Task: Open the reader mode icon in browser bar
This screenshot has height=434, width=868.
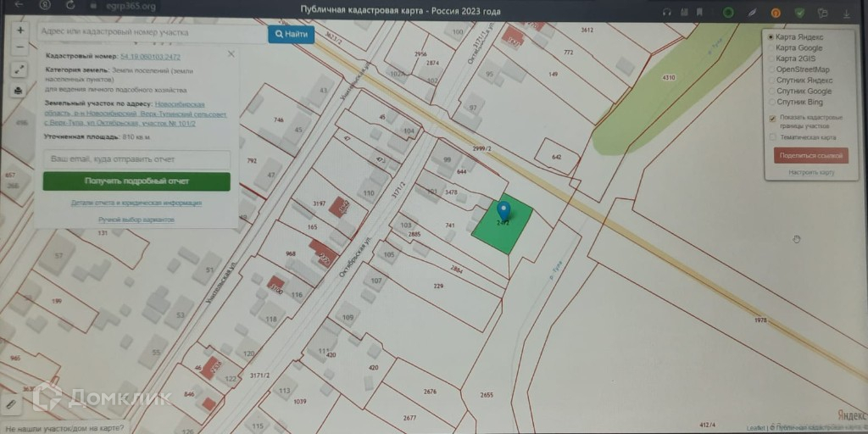Action: tap(683, 12)
